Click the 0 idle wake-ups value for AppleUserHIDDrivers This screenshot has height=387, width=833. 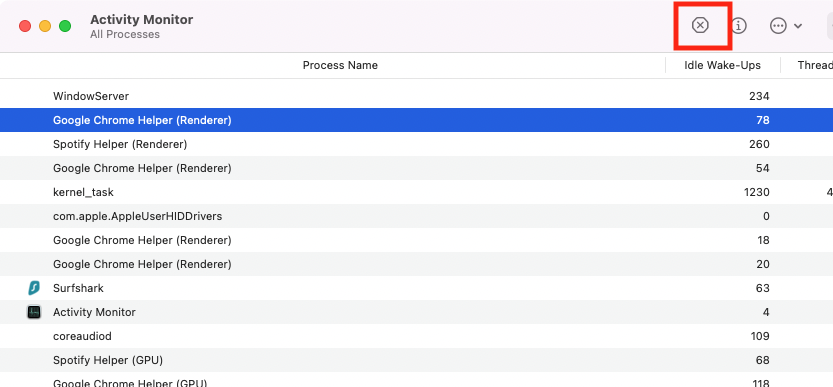[766, 216]
